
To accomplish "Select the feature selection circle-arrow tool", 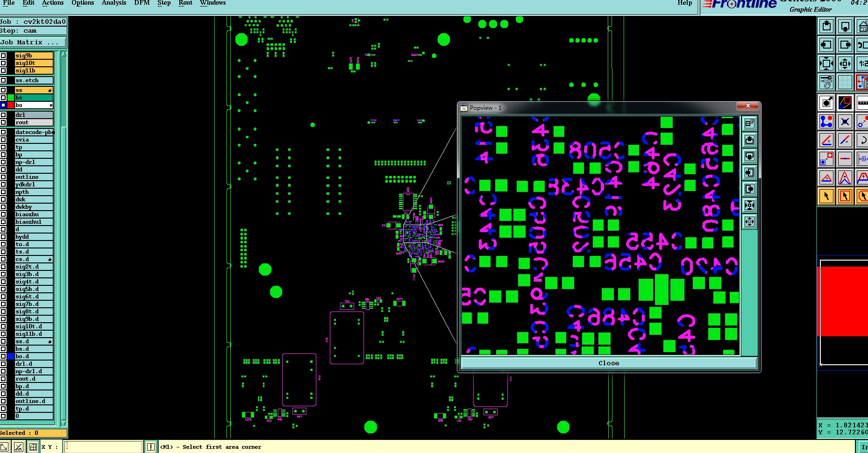I will click(x=826, y=102).
